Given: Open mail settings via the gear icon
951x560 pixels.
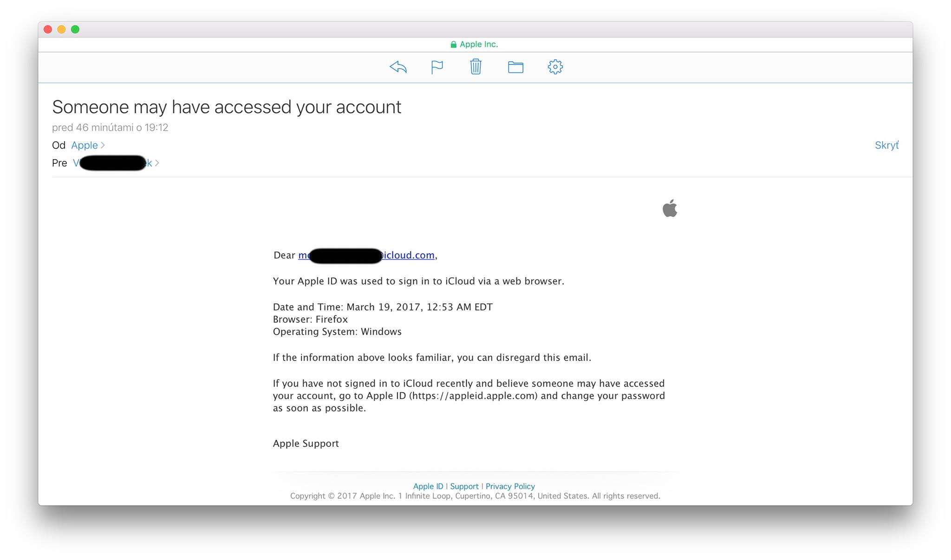Looking at the screenshot, I should pyautogui.click(x=554, y=67).
